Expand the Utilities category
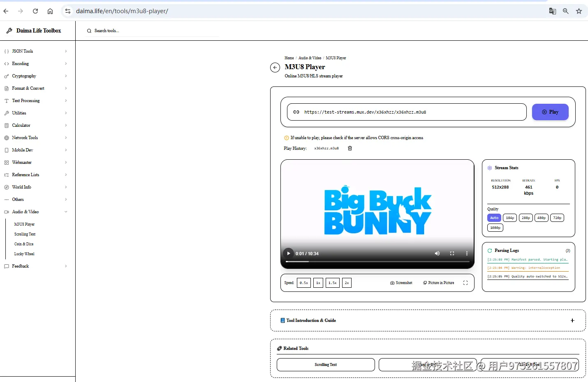The height and width of the screenshot is (382, 588). (36, 113)
